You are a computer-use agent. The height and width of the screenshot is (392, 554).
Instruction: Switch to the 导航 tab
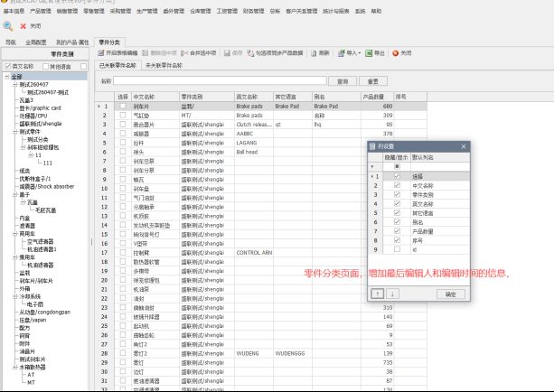(x=11, y=42)
